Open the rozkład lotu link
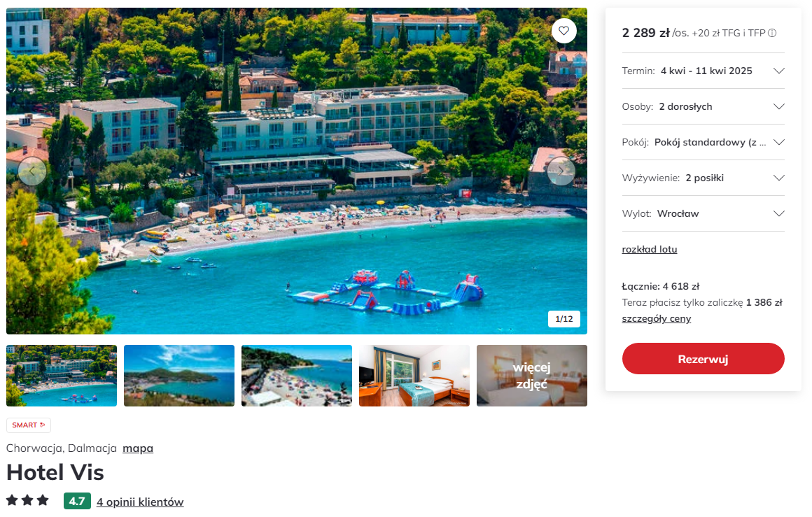The height and width of the screenshot is (517, 812). pos(650,250)
